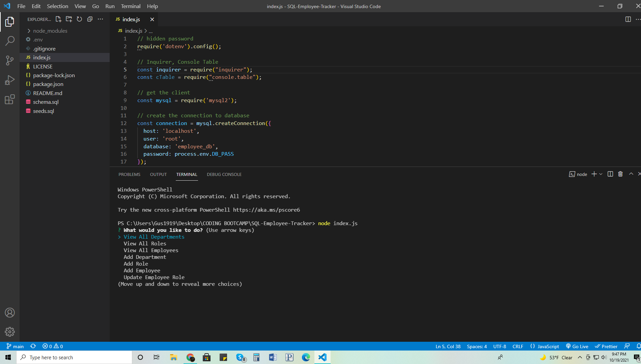The image size is (641, 364).
Task: Kill the active terminal with trash icon
Action: pos(620,174)
